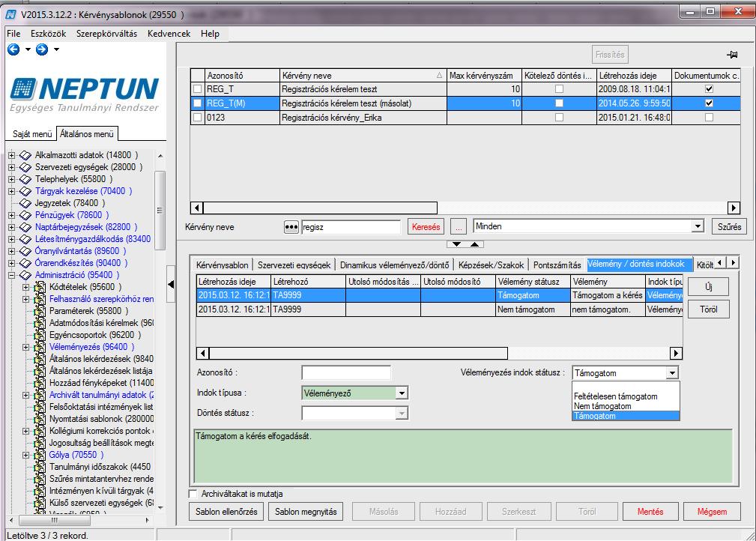Click the Egyéncsoportok menu item icon
756x541 pixels.
click(40, 335)
